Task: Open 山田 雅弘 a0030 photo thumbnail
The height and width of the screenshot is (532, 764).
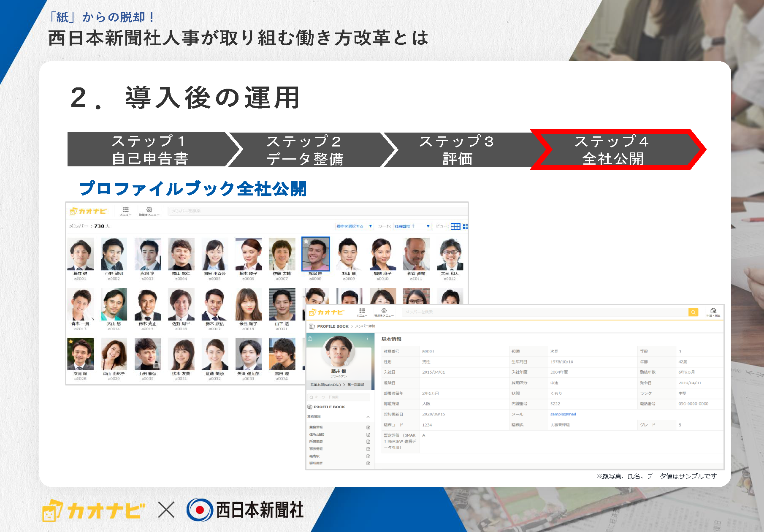Action: (x=147, y=354)
